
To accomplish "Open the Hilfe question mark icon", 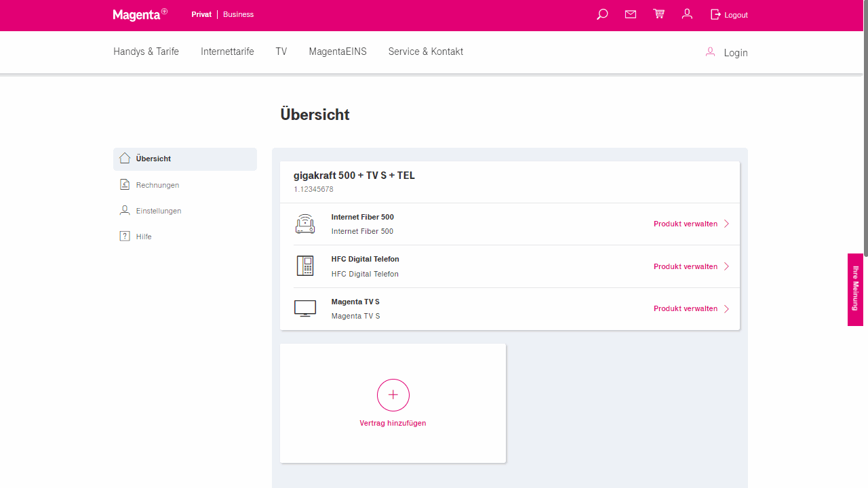I will (125, 236).
